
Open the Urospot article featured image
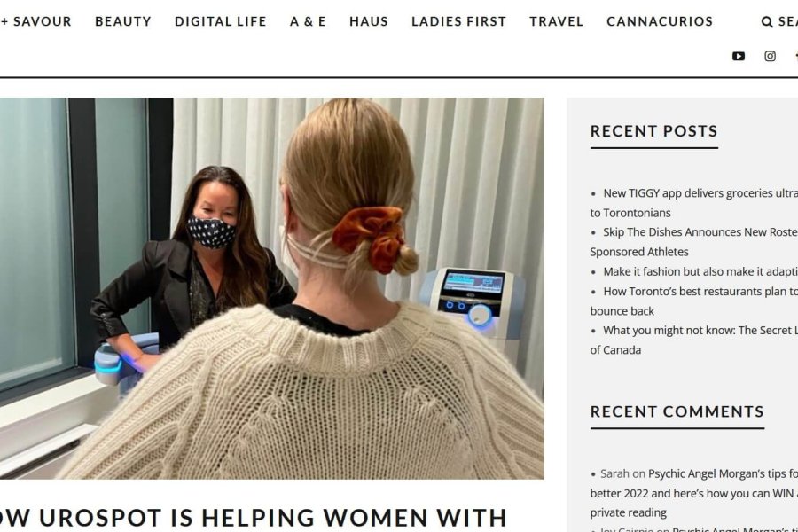(x=272, y=288)
